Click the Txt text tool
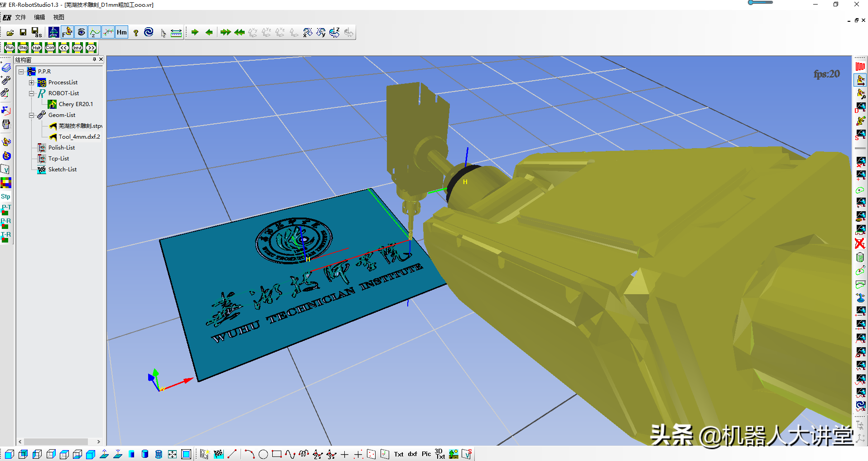 (x=399, y=454)
